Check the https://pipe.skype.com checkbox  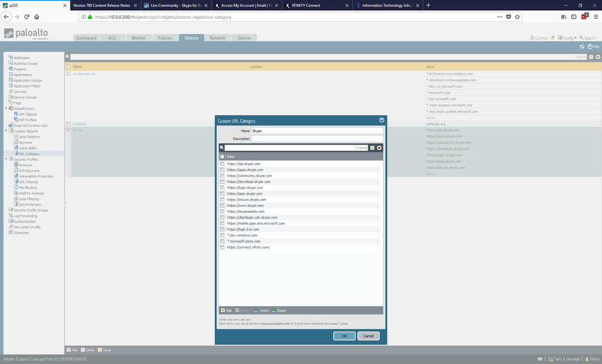tap(222, 193)
